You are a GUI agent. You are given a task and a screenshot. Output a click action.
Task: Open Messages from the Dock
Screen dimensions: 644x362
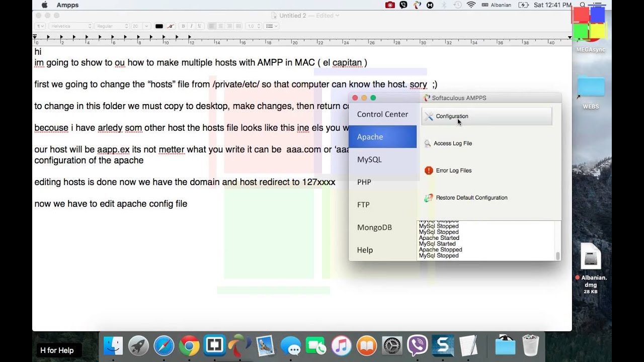tap(291, 346)
